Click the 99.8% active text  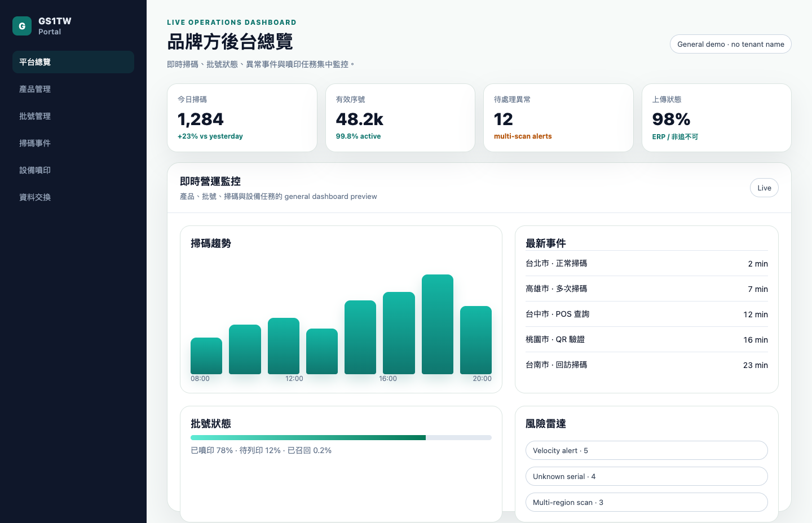pyautogui.click(x=358, y=136)
